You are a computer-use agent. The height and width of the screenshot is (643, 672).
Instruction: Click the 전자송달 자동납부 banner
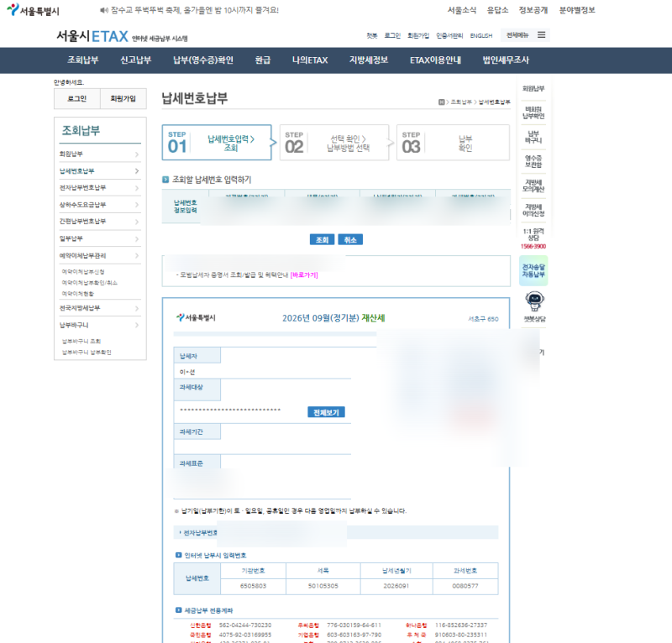[x=533, y=271]
